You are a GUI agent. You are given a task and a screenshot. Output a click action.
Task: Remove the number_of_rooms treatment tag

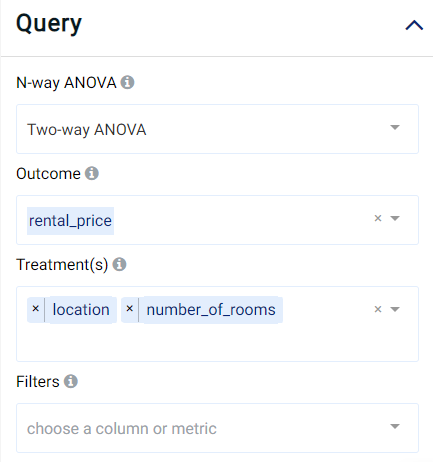130,309
